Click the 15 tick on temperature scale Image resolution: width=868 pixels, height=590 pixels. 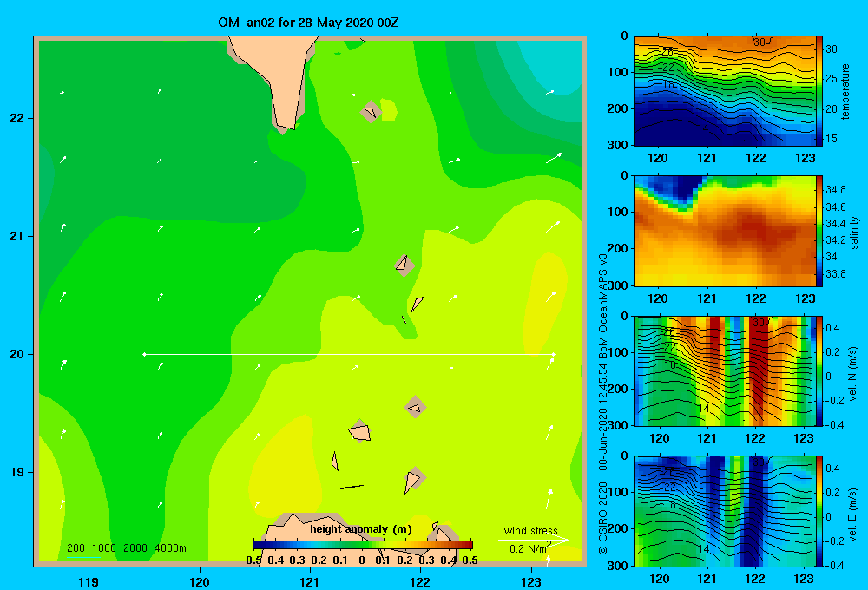pyautogui.click(x=832, y=138)
